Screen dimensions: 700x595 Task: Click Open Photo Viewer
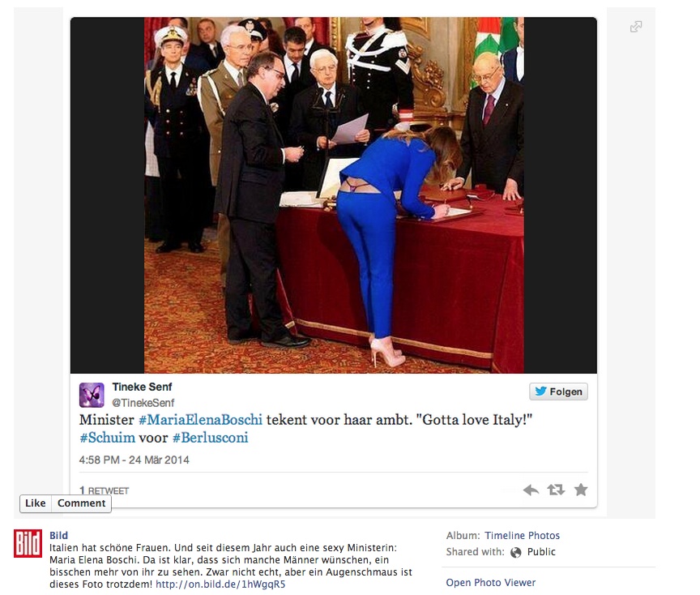point(491,583)
